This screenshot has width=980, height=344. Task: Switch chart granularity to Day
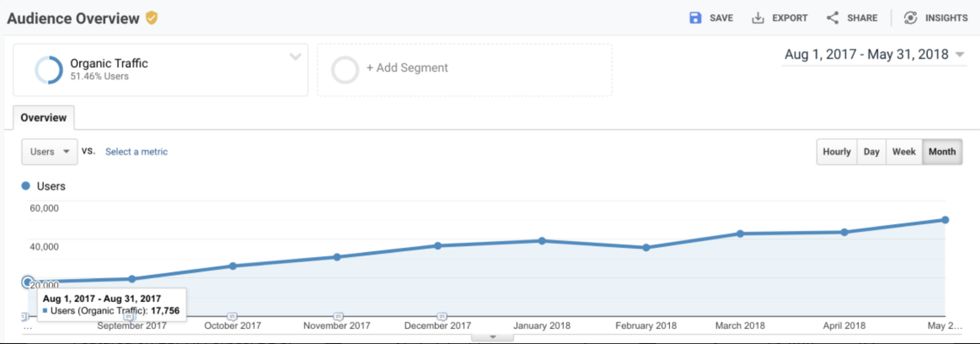[x=871, y=152]
